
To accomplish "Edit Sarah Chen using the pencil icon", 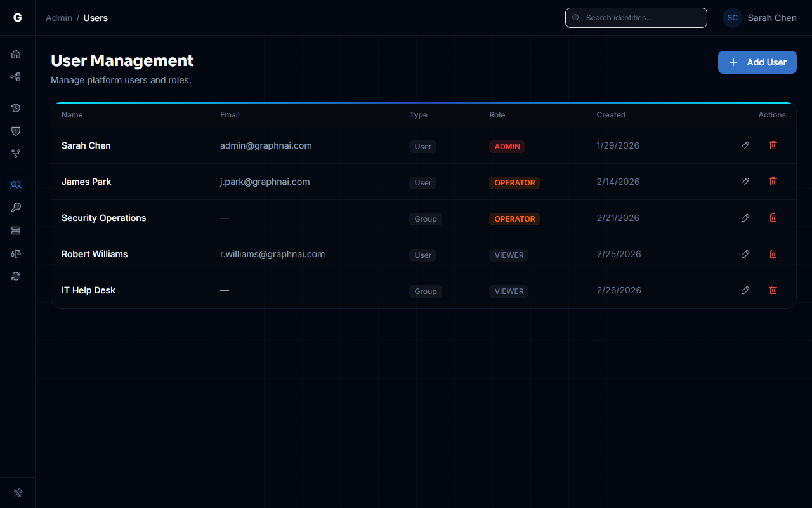I will (745, 145).
